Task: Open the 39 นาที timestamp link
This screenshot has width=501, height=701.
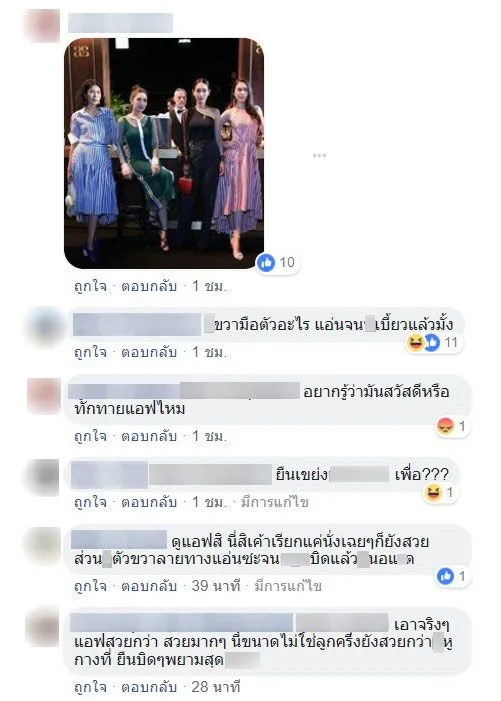Action: click(x=216, y=586)
